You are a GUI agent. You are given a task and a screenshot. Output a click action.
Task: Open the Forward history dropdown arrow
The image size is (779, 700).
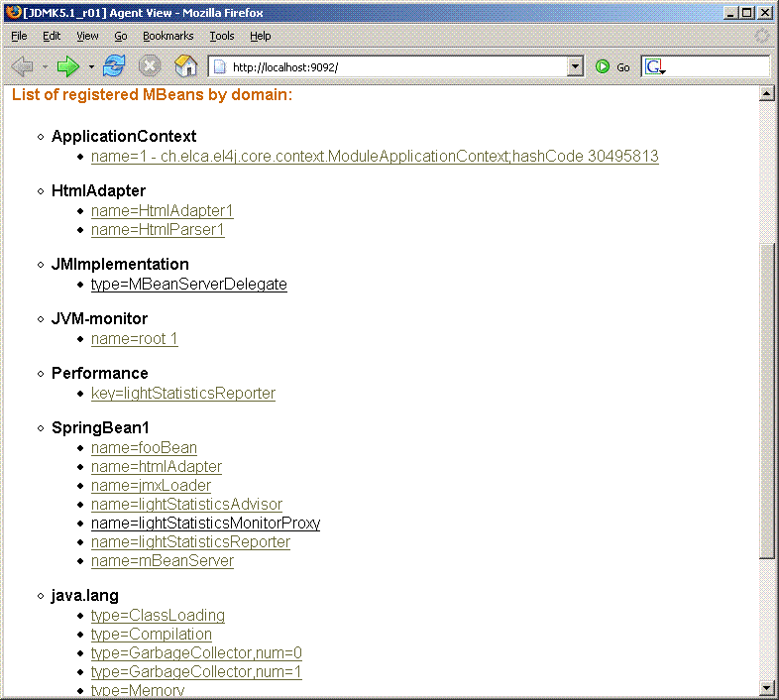click(91, 66)
